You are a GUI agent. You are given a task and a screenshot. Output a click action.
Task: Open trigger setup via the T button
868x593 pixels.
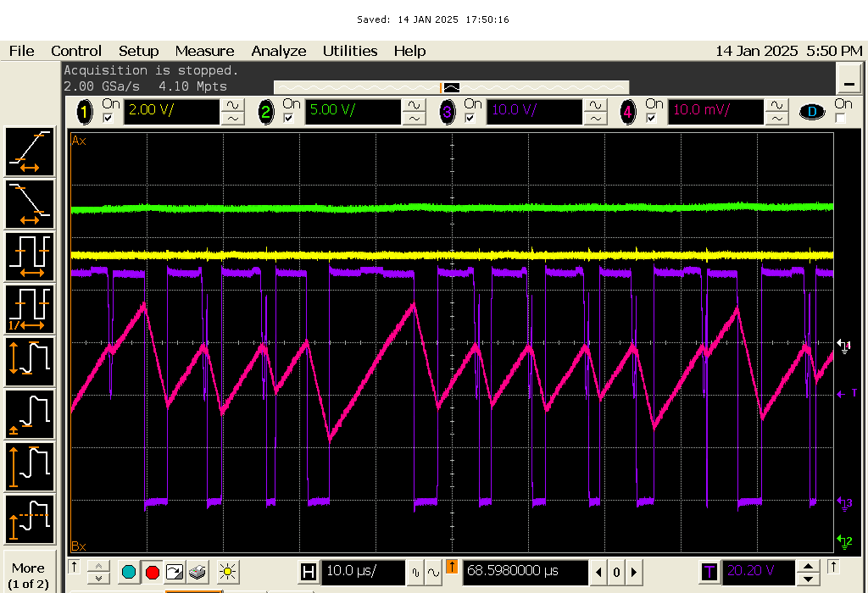(x=709, y=572)
